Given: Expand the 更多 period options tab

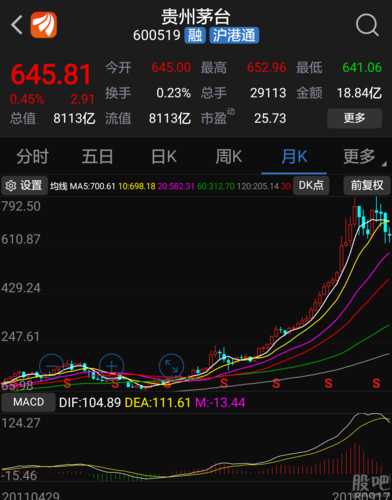Looking at the screenshot, I should pos(360,157).
